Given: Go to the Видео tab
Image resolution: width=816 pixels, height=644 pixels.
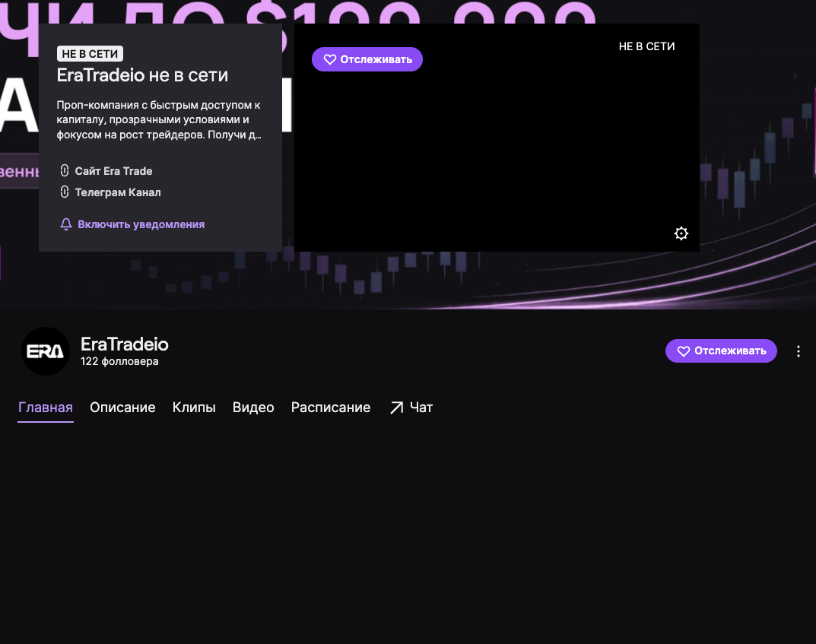Looking at the screenshot, I should point(253,408).
